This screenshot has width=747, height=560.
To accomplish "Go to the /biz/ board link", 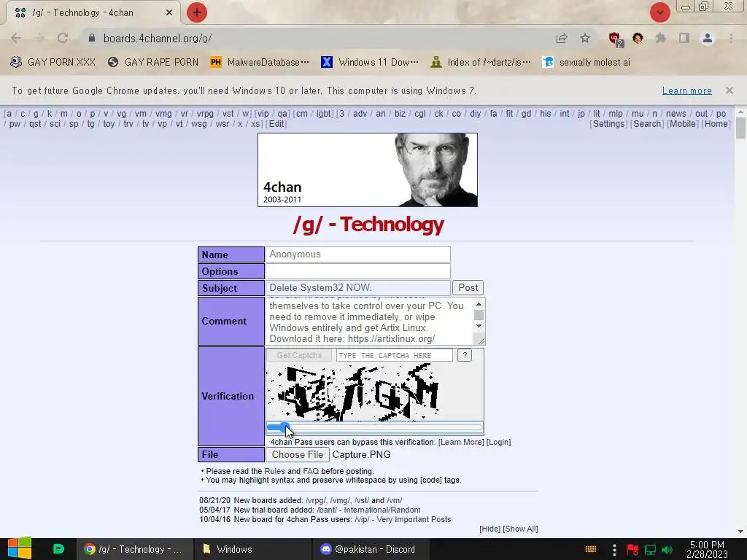I will coord(400,114).
